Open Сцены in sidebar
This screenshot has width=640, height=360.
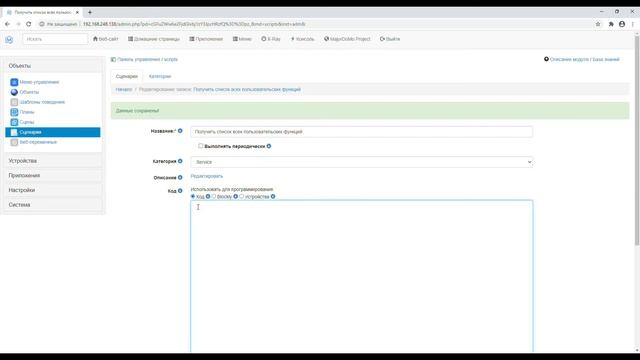click(27, 122)
